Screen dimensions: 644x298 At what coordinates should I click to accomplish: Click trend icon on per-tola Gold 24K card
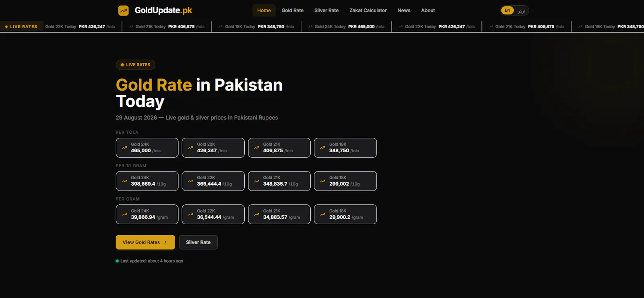point(124,148)
